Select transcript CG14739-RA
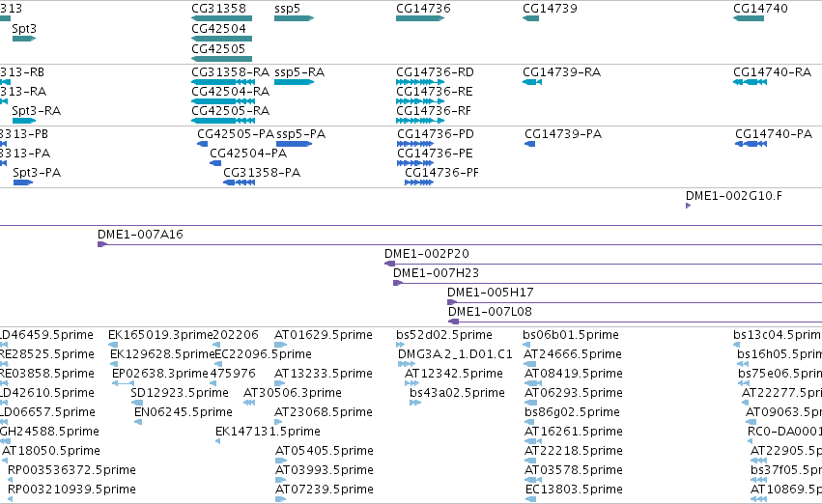Viewport: 822px width, 504px height. point(561,72)
